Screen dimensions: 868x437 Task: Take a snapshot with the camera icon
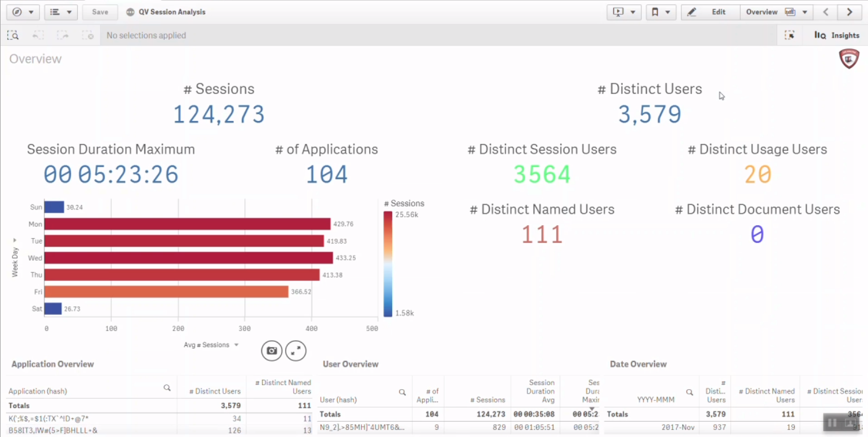click(271, 350)
